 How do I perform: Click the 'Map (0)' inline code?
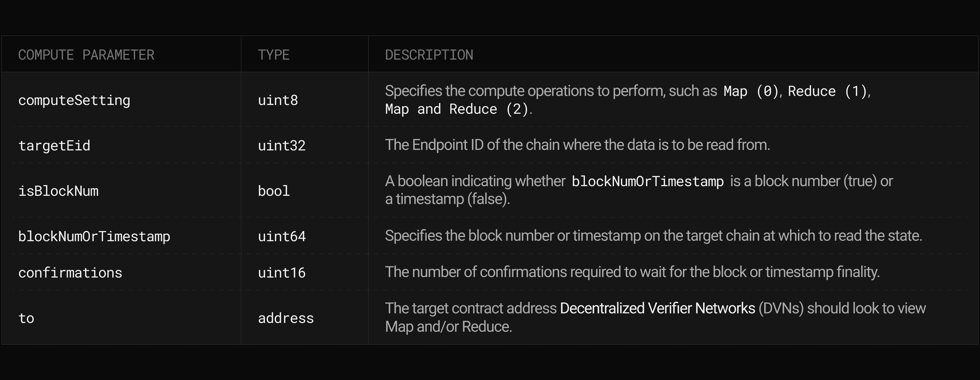click(x=751, y=91)
